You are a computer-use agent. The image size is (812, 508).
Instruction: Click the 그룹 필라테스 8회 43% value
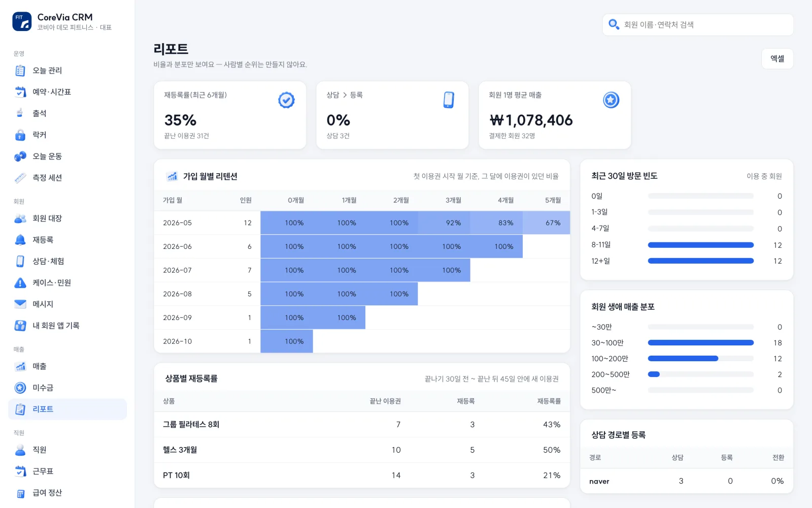tap(552, 425)
